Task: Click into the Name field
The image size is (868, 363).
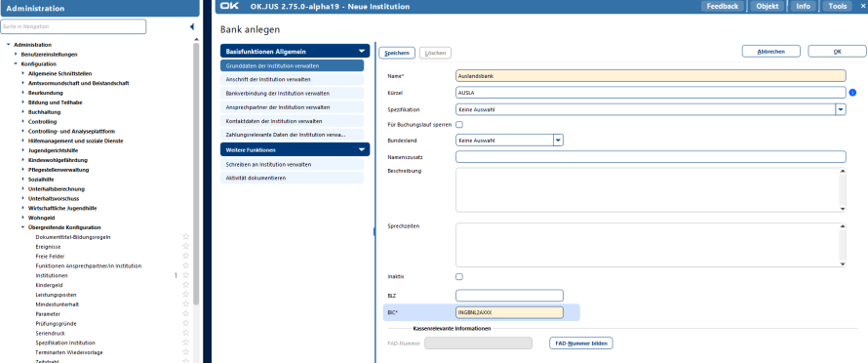Action: (x=651, y=76)
